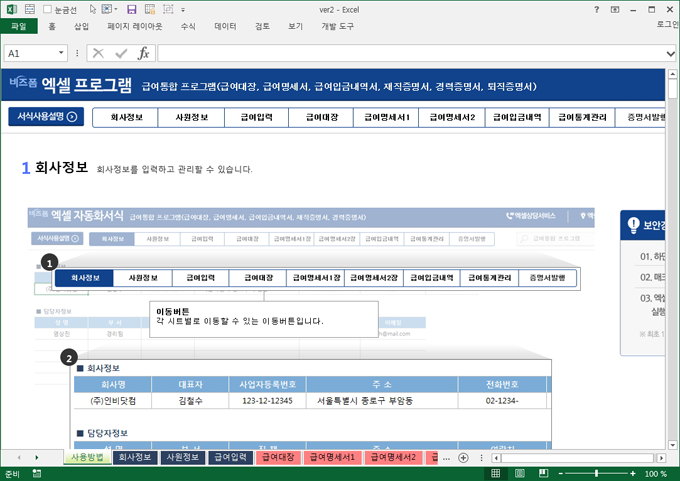Select the object pointer arrow tool
The height and width of the screenshot is (481, 680).
coord(93,9)
